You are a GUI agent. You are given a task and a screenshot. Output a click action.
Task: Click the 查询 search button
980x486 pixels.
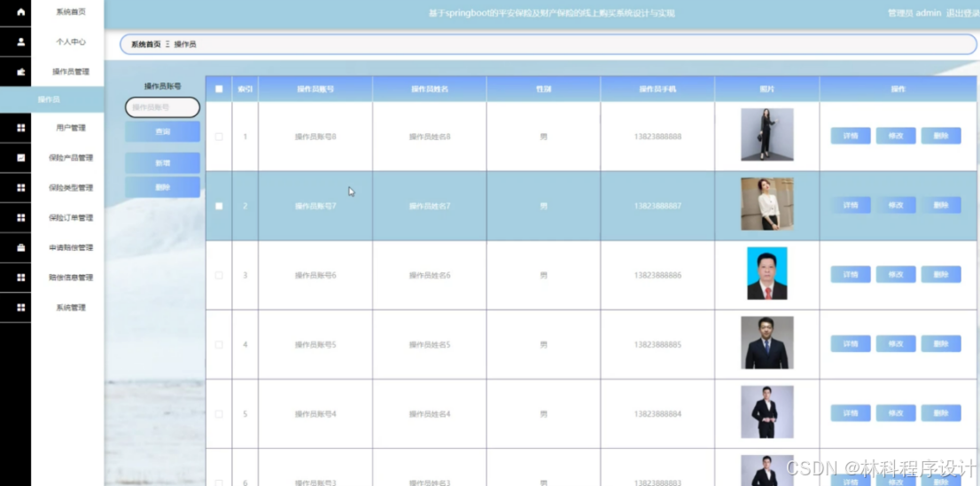(x=162, y=132)
